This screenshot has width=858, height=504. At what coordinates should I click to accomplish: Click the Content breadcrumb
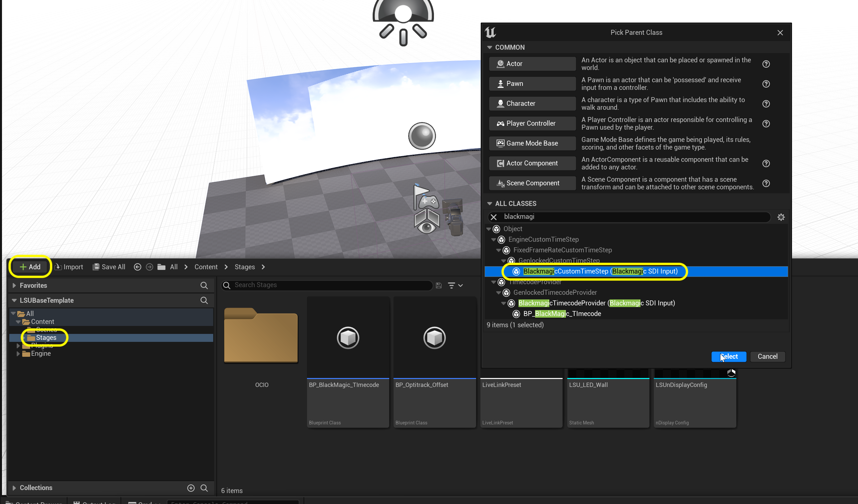pos(206,267)
